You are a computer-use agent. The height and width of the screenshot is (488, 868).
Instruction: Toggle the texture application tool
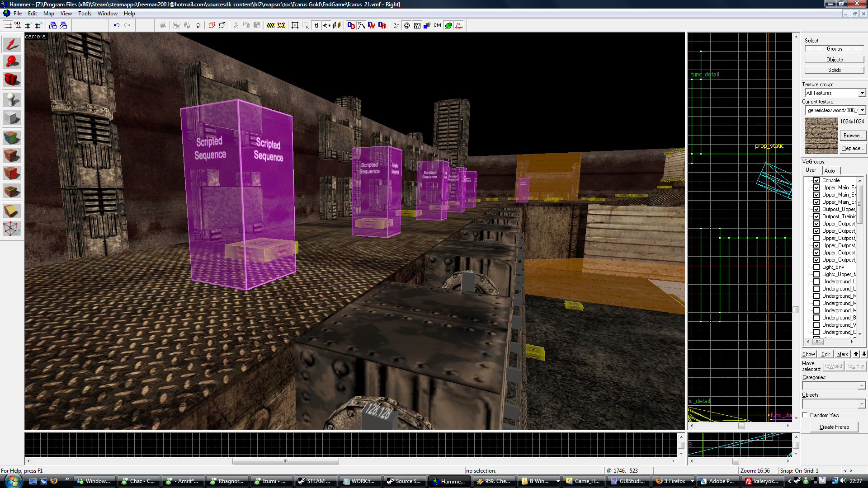(12, 137)
